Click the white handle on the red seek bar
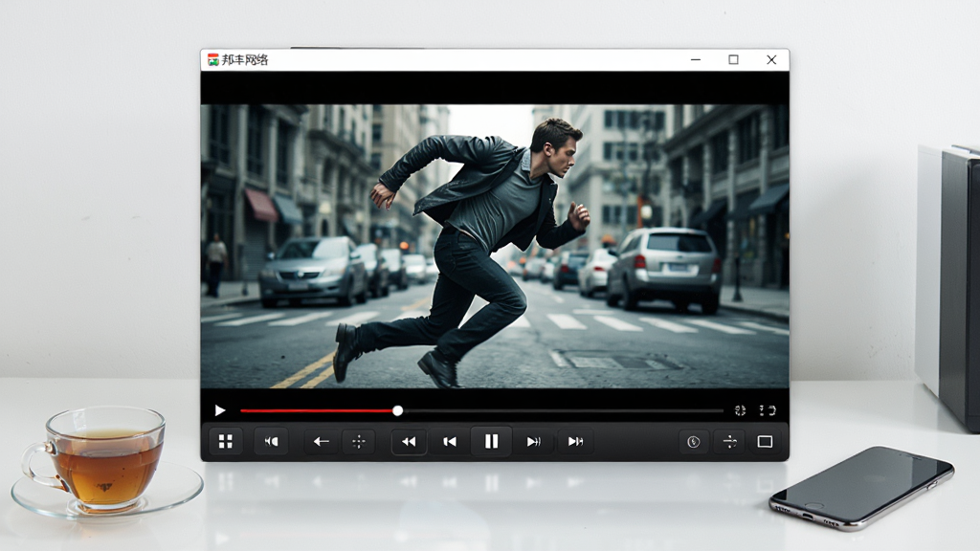The height and width of the screenshot is (551, 980). [397, 410]
